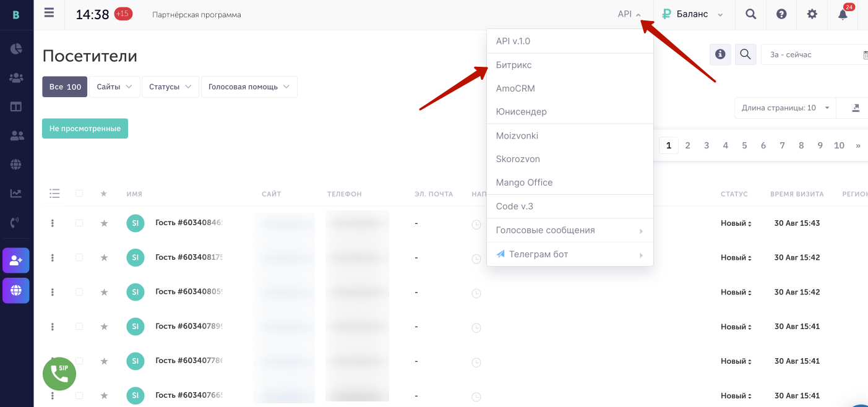Click the purple add-user sidebar button
The height and width of the screenshot is (407, 868).
[16, 260]
